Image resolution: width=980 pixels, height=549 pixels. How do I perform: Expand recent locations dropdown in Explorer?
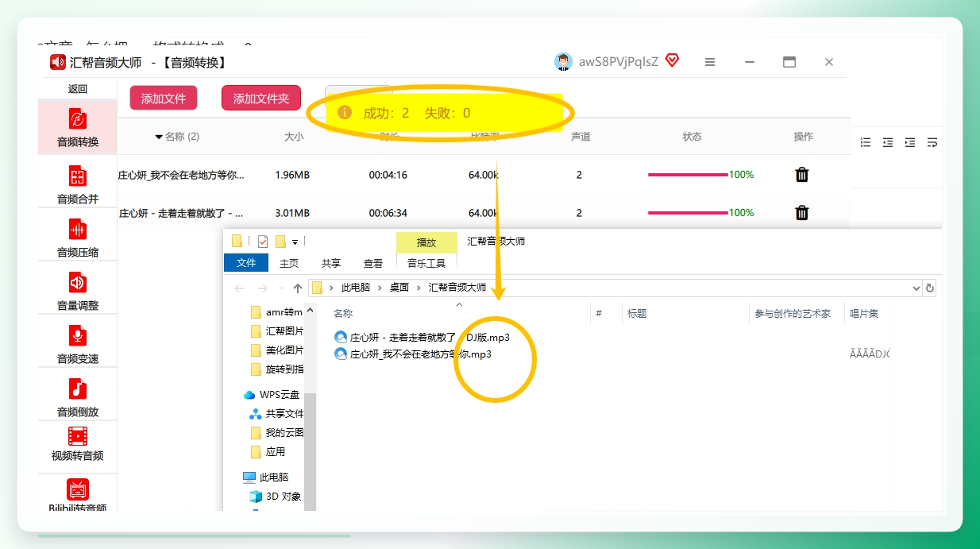280,288
